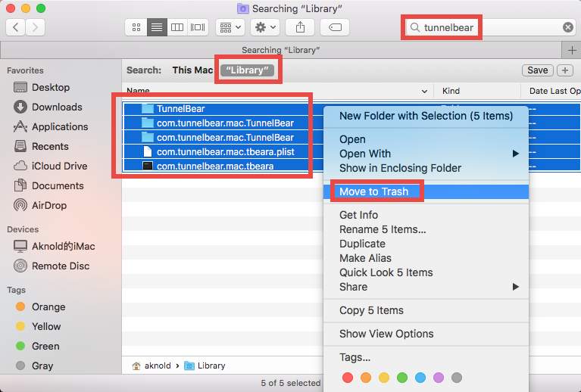Screen dimensions: 581x392
Task: Select Remote Disc under Devices
Action: (x=52, y=266)
